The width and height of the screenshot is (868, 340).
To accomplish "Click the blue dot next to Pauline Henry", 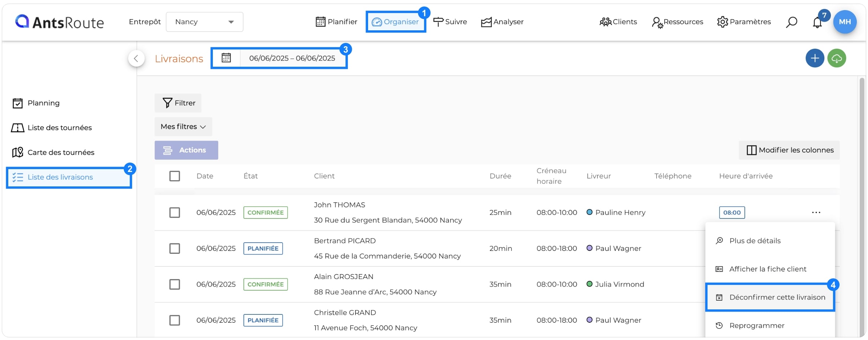I will pos(590,212).
